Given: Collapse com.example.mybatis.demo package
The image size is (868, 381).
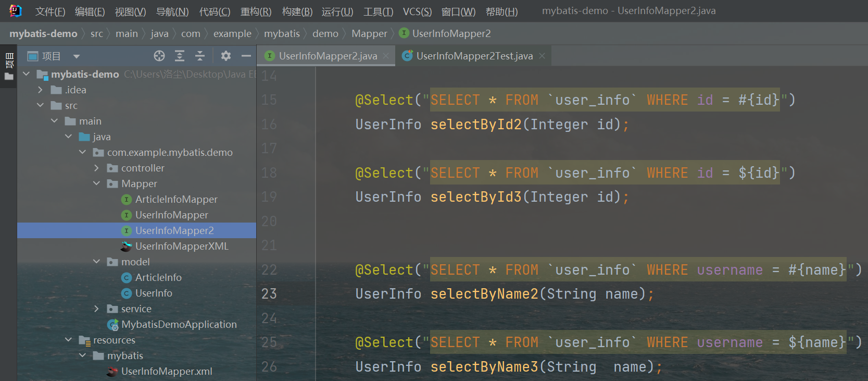Looking at the screenshot, I should coord(82,152).
